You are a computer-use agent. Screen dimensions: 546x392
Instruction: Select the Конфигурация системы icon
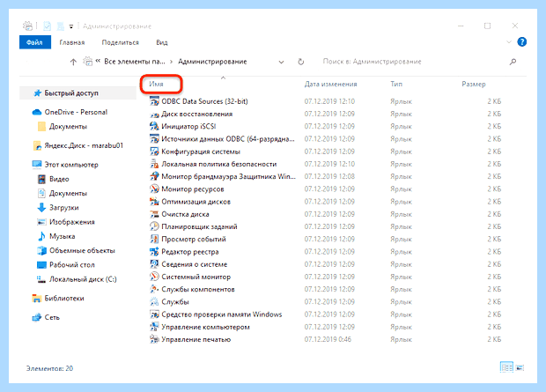[154, 152]
